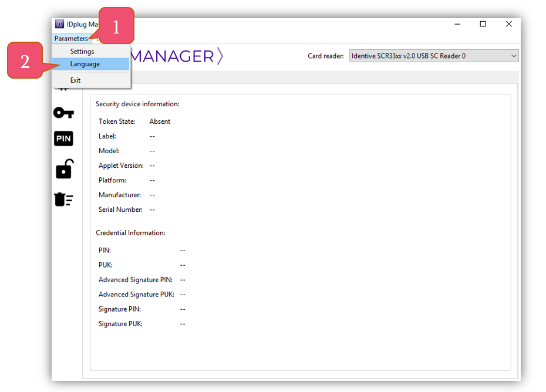Click the Security device information heading
The image size is (546, 392).
137,104
